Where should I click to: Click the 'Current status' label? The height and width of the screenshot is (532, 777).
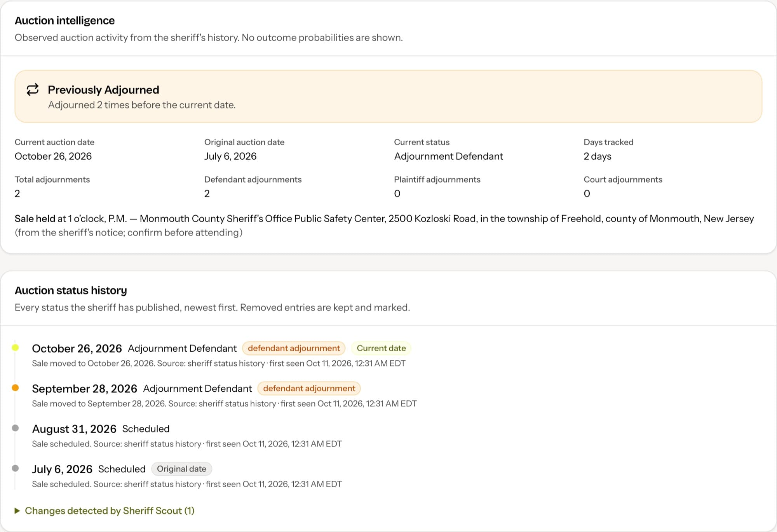(422, 142)
